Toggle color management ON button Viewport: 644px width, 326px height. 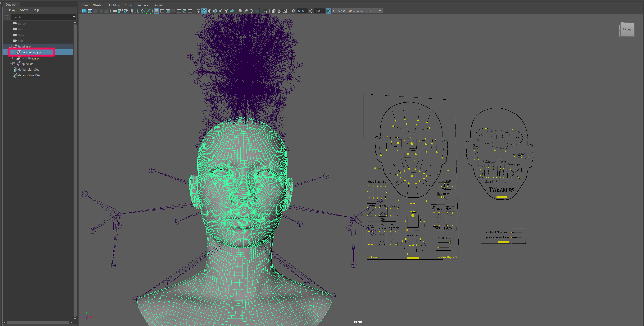point(328,11)
